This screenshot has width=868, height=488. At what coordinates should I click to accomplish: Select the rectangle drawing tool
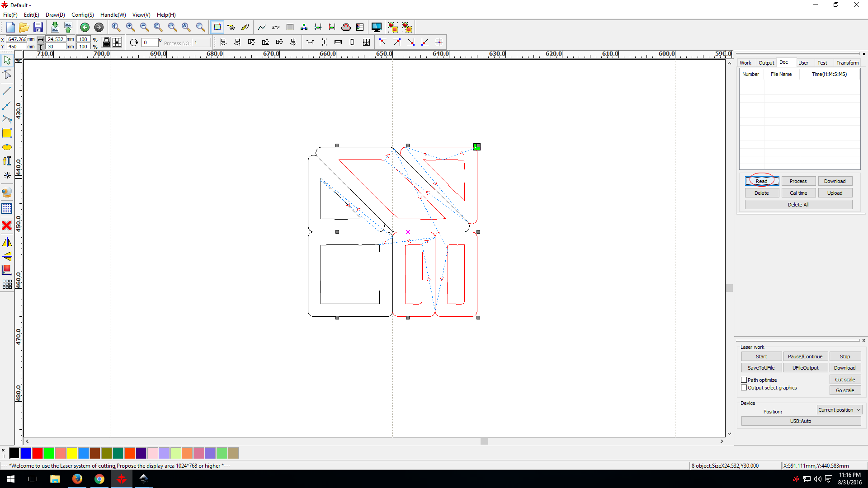(x=7, y=133)
